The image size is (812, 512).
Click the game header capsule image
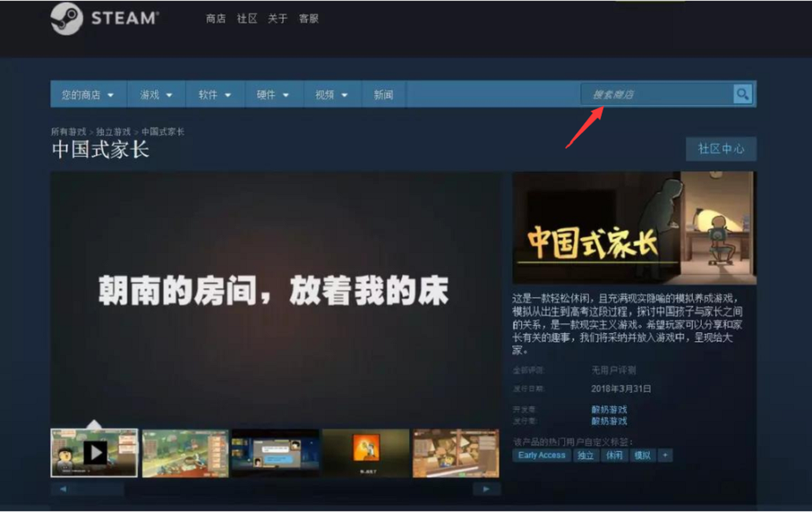pos(634,228)
